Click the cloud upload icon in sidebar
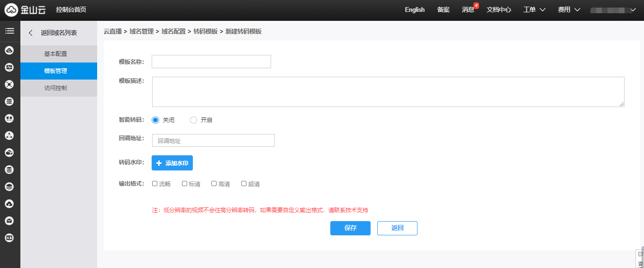 click(x=9, y=204)
